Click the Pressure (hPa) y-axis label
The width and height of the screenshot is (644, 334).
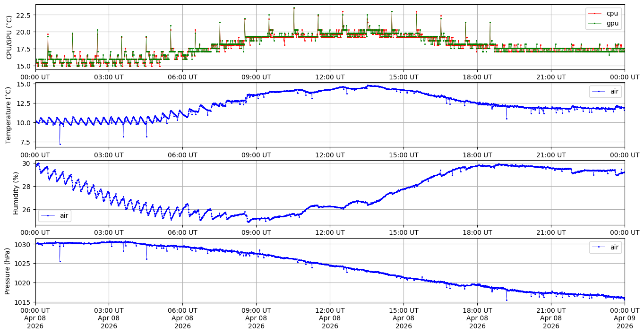pyautogui.click(x=8, y=271)
